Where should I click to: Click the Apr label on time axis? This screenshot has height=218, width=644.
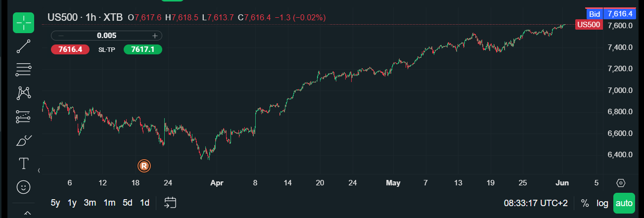tap(217, 183)
